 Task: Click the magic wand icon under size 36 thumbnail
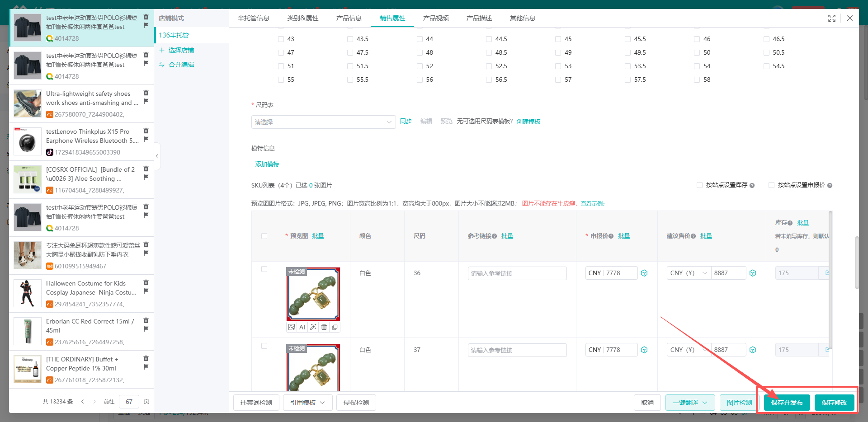(x=313, y=327)
